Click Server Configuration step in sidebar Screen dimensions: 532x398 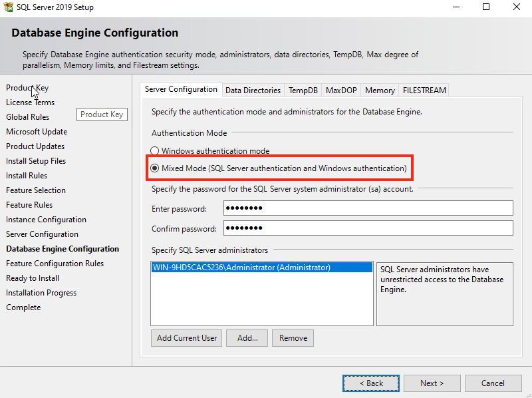pos(42,234)
